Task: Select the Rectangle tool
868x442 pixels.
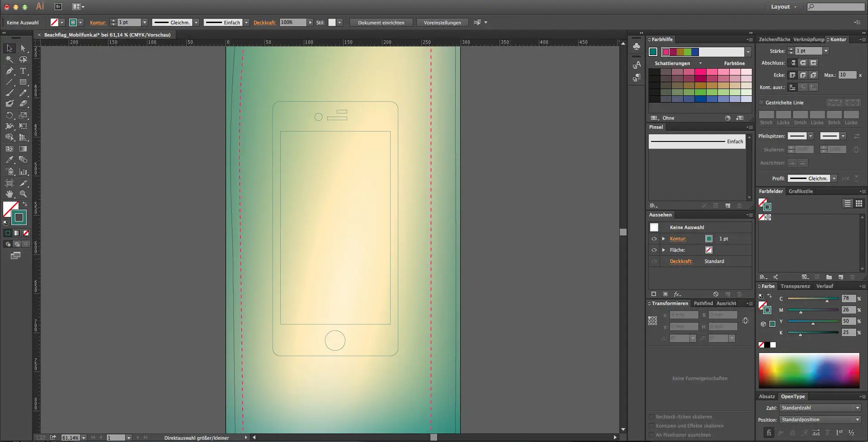Action: 23,82
